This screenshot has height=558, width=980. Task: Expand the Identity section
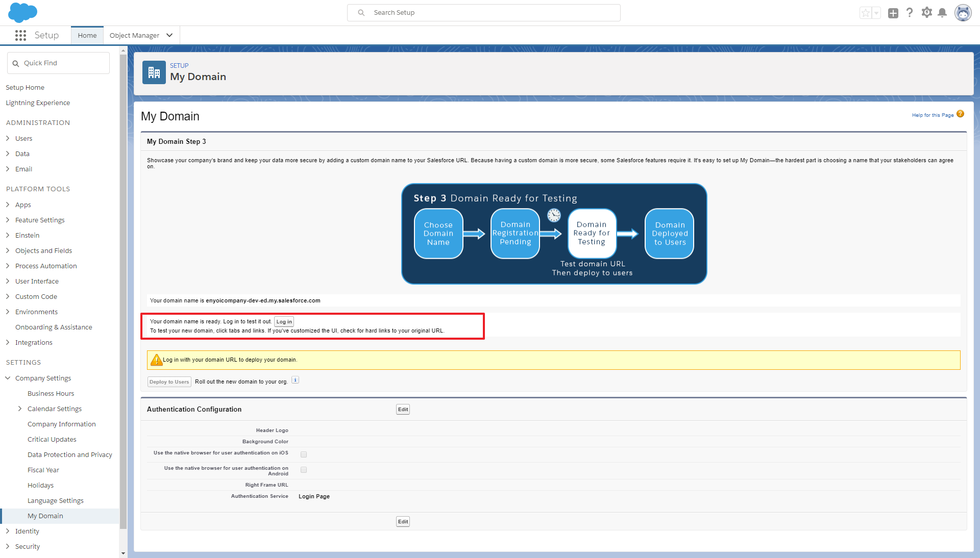(x=8, y=531)
